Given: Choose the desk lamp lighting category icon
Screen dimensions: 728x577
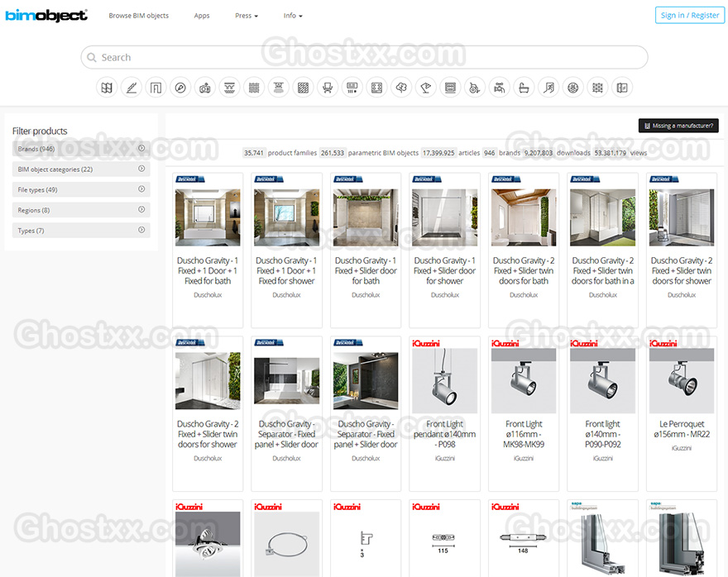Looking at the screenshot, I should point(426,88).
